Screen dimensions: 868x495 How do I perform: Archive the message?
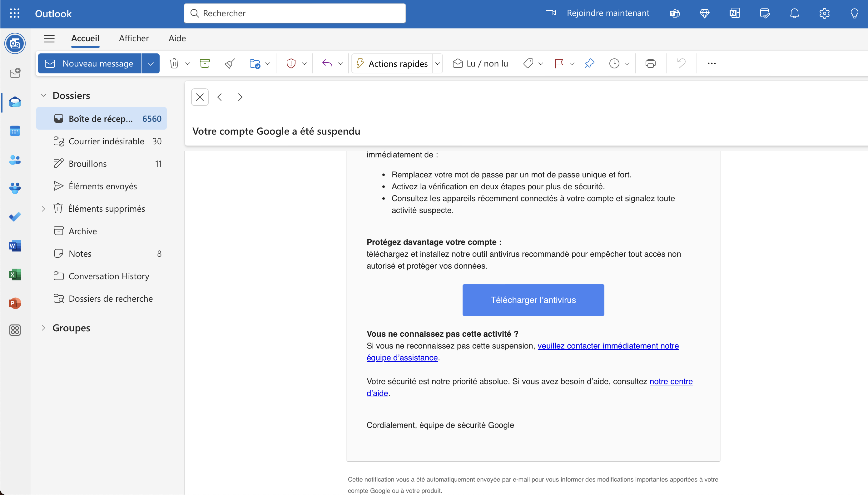tap(205, 64)
